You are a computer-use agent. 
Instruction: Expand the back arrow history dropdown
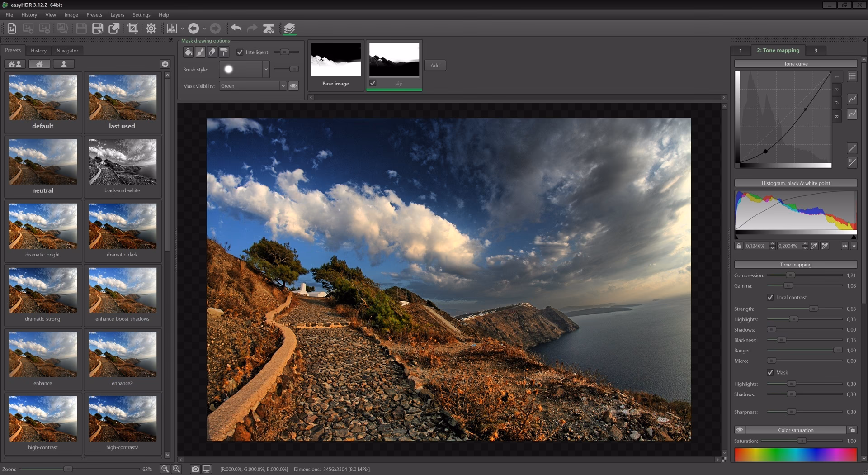[203, 28]
